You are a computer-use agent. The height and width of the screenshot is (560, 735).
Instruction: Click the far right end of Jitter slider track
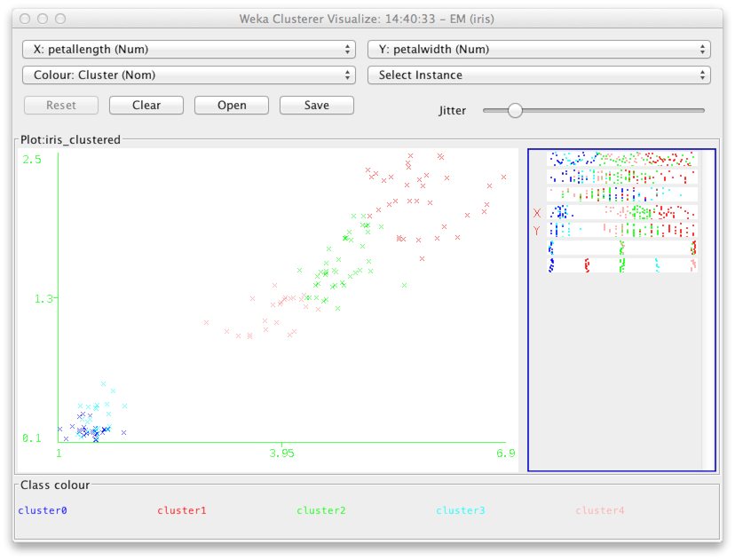[x=702, y=111]
